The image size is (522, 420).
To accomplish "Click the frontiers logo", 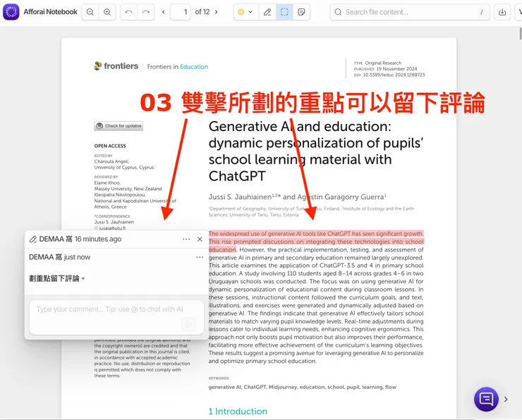I will [116, 66].
